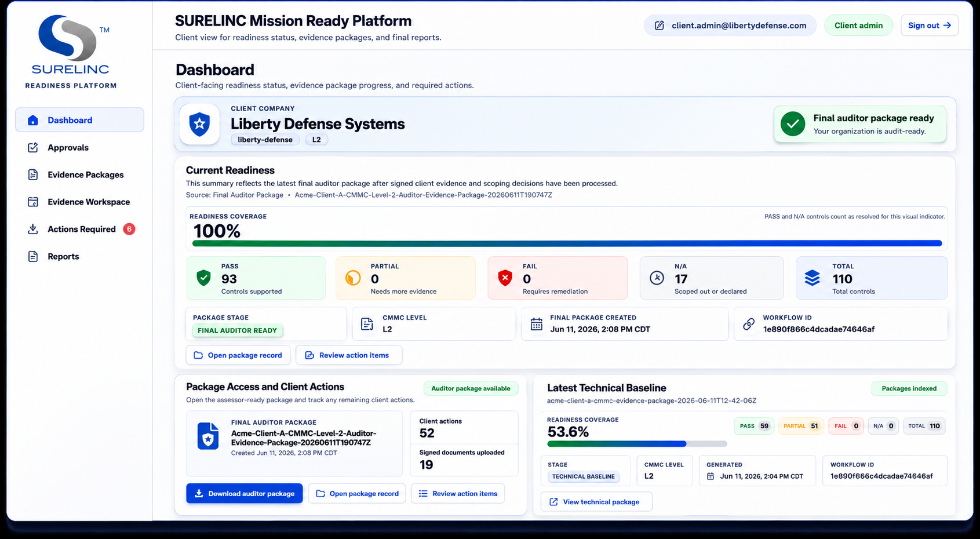Click the Final Auditor Package file shield icon
Viewport: 980px width, 539px height.
click(208, 436)
